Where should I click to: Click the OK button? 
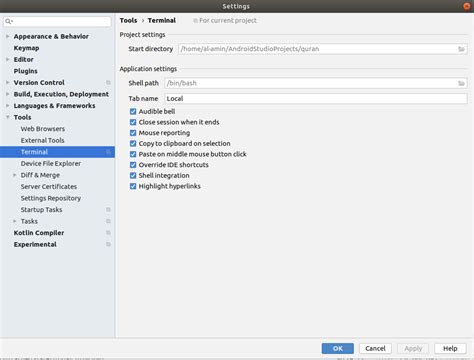coord(338,348)
